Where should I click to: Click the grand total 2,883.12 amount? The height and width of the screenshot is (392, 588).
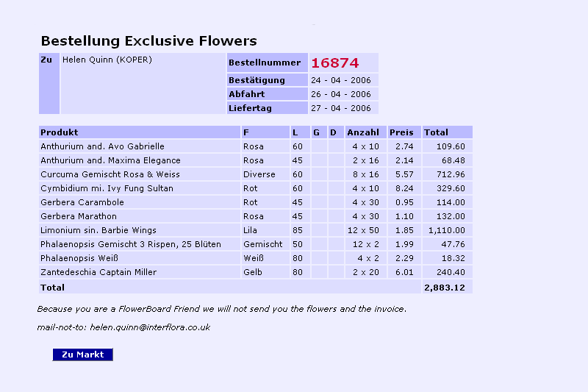pyautogui.click(x=446, y=288)
